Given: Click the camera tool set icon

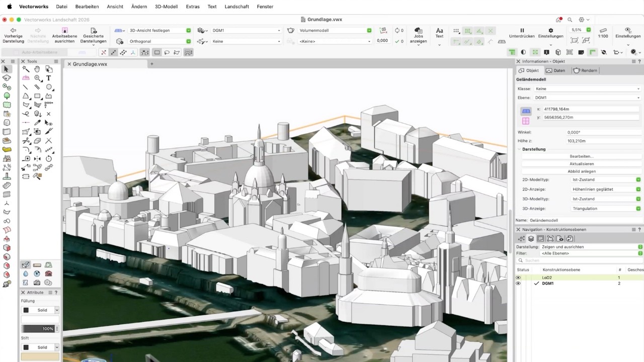Looking at the screenshot, I should (x=37, y=283).
